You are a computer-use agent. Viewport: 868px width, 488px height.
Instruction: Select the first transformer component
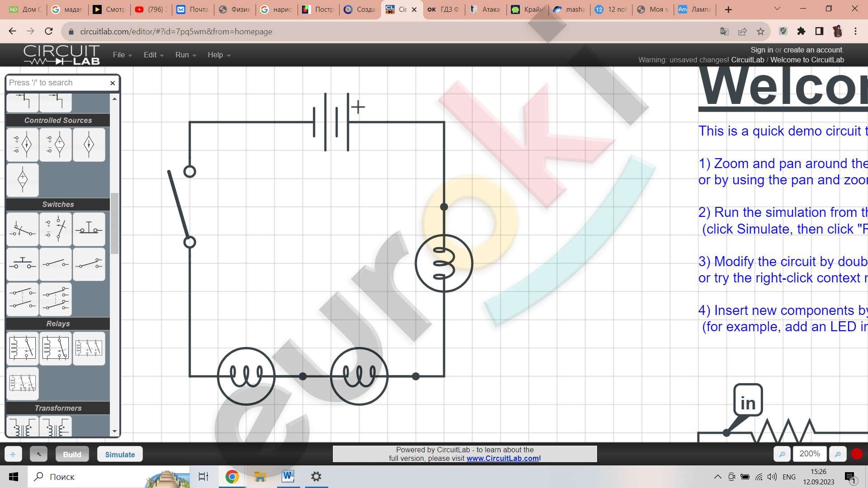coord(23,427)
